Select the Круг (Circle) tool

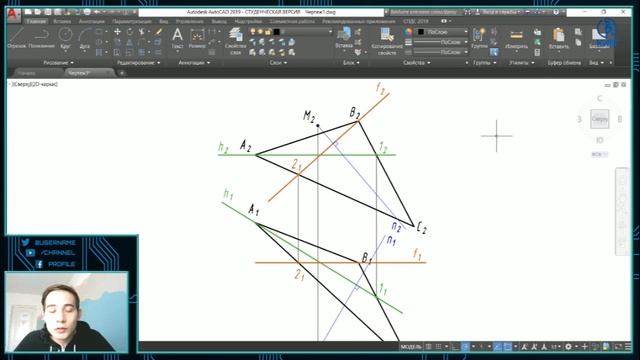click(65, 38)
